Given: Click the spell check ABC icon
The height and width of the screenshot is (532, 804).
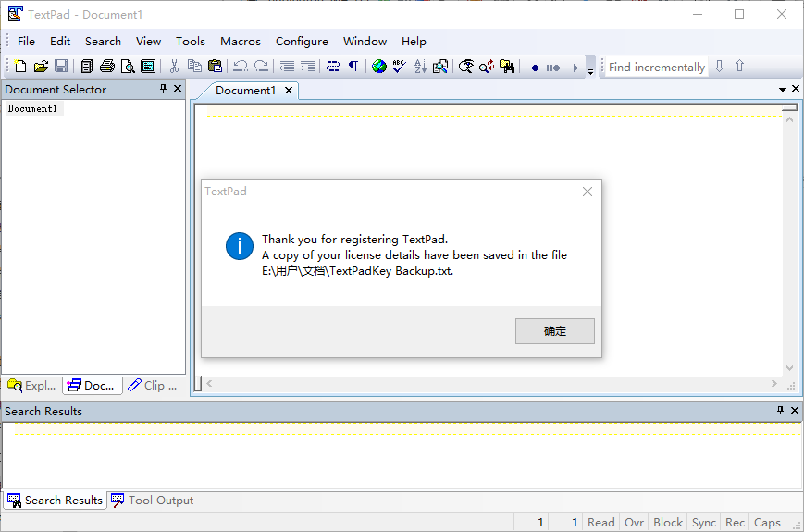Looking at the screenshot, I should [x=399, y=67].
